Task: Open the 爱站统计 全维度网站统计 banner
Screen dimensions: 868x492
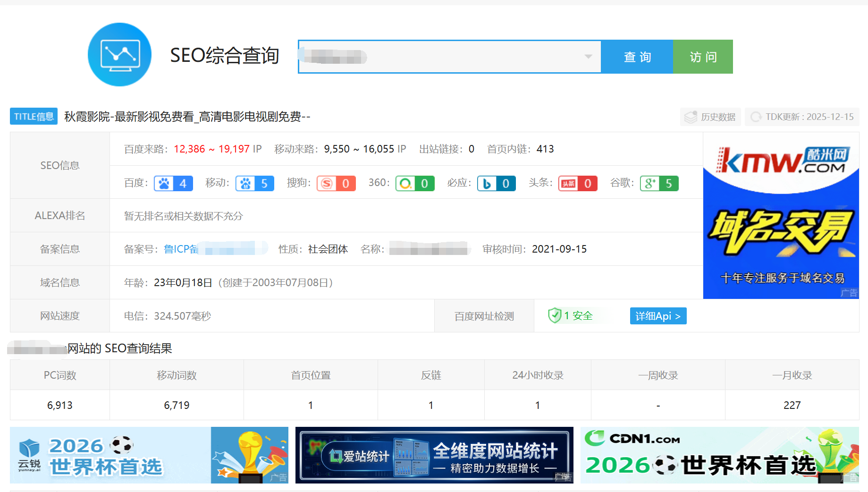Action: 434,455
